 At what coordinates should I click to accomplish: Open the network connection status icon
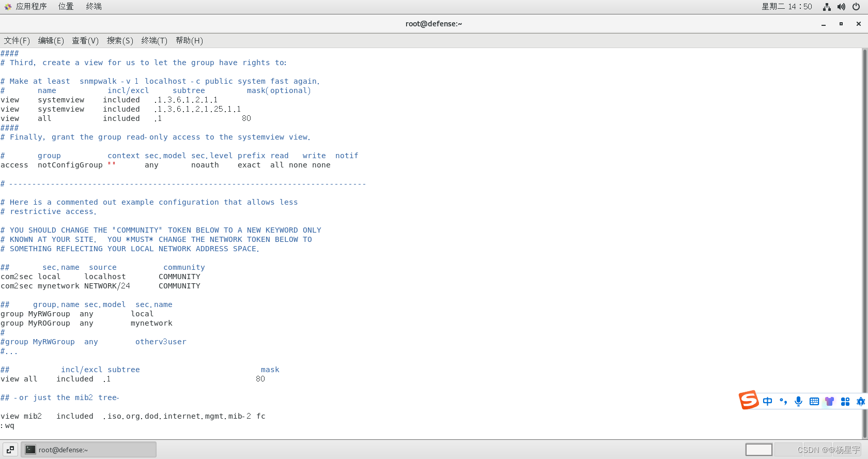click(827, 7)
